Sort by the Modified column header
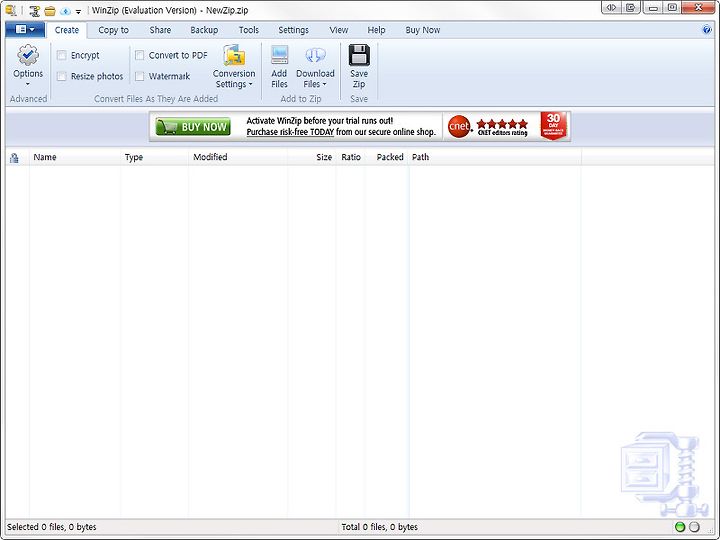The image size is (720, 540). (x=238, y=157)
